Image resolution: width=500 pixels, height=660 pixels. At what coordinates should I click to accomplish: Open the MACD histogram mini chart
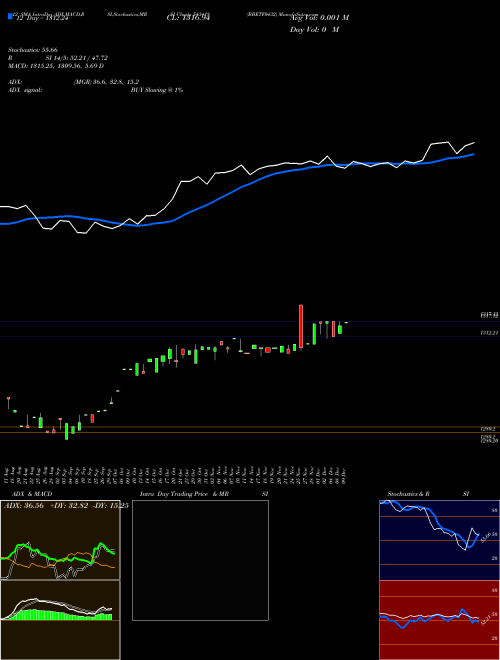click(x=60, y=620)
